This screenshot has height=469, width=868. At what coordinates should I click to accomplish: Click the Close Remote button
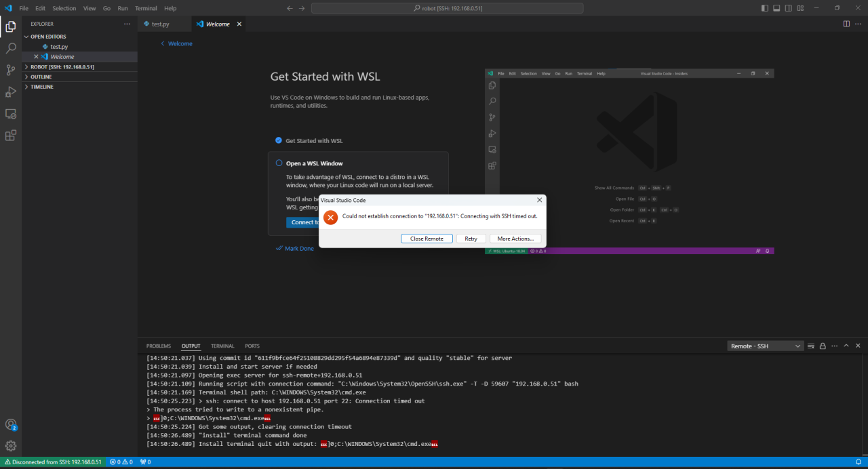tap(427, 239)
